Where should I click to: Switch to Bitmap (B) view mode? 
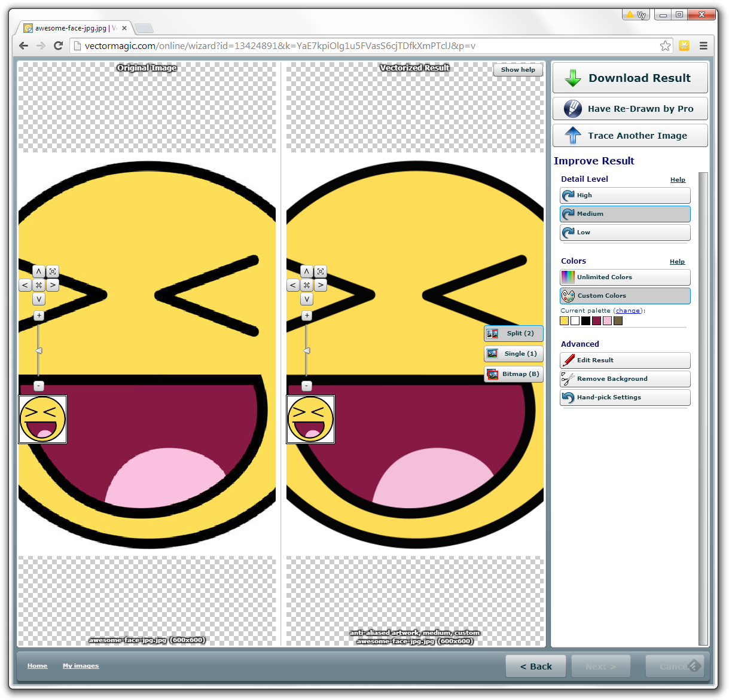coord(513,374)
